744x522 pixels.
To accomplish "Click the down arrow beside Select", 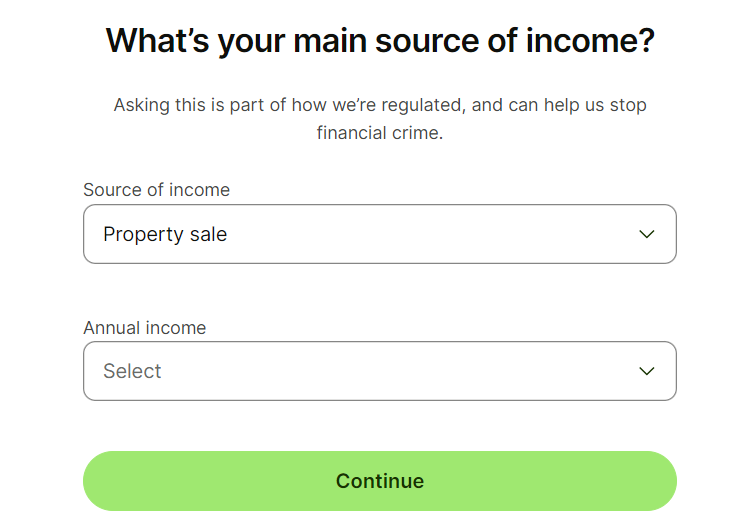I will click(x=647, y=371).
